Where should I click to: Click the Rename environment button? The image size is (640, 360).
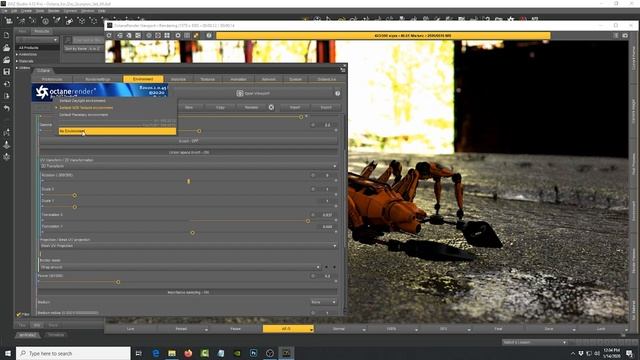click(x=251, y=107)
